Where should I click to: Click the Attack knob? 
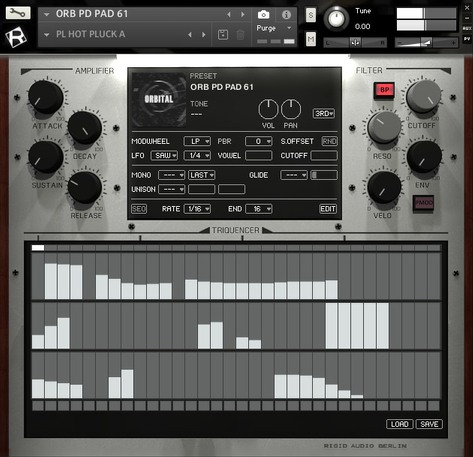46,97
